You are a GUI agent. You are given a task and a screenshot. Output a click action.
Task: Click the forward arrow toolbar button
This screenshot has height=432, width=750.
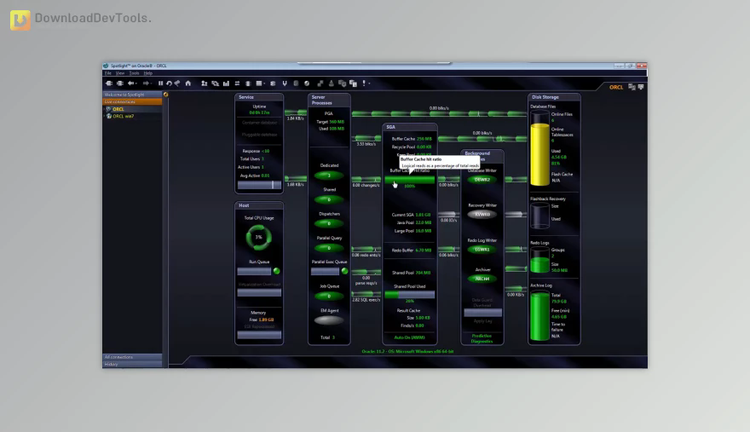coord(145,83)
